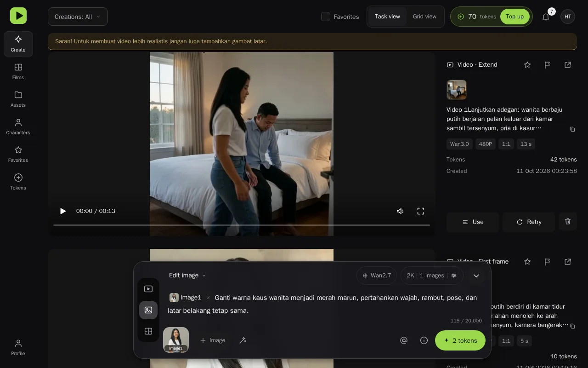This screenshot has width=588, height=368.
Task: Select the grid layout mode icon
Action: (x=148, y=331)
